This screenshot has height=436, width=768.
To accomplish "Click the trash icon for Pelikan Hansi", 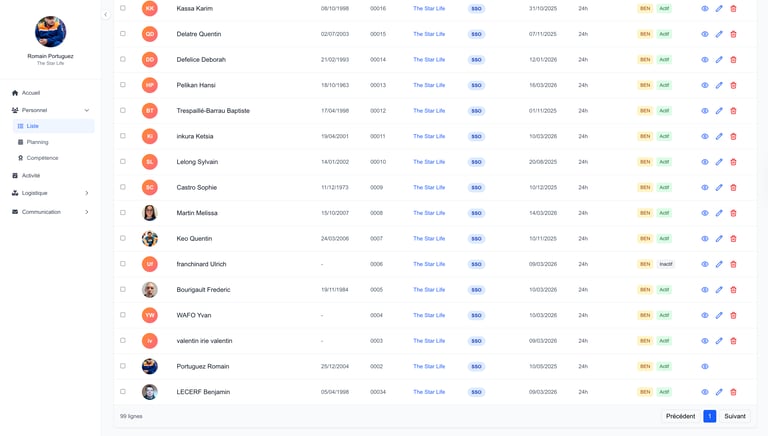I will tap(733, 85).
